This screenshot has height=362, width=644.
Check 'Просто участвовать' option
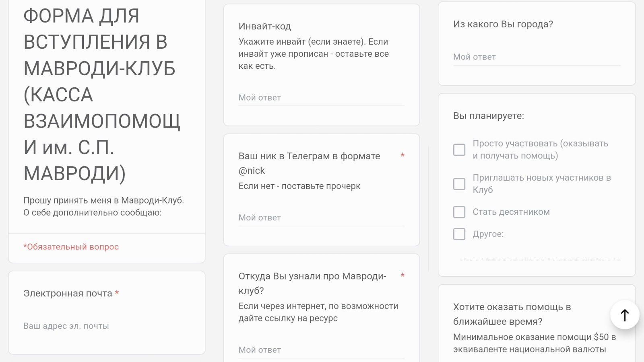(459, 150)
